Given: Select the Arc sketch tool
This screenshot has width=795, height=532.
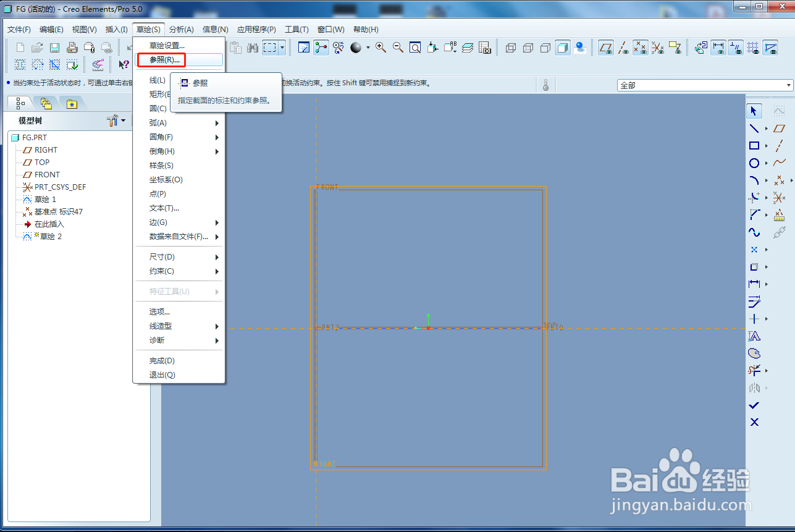Looking at the screenshot, I should coord(754,180).
